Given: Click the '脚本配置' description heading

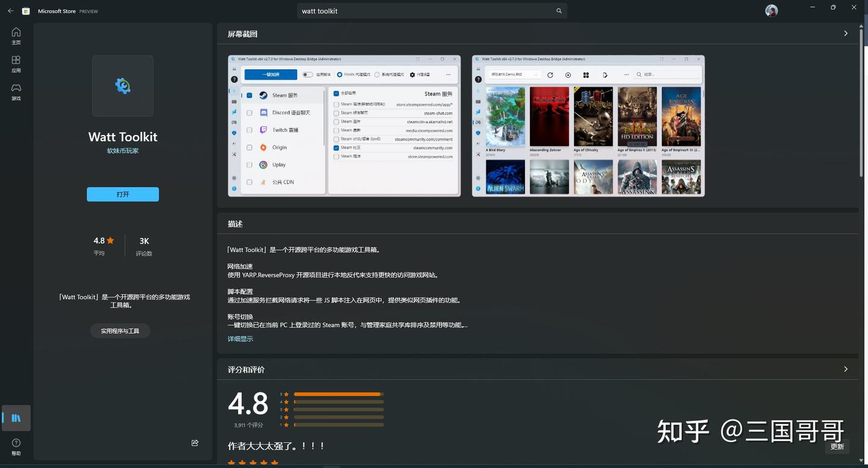Looking at the screenshot, I should 240,292.
